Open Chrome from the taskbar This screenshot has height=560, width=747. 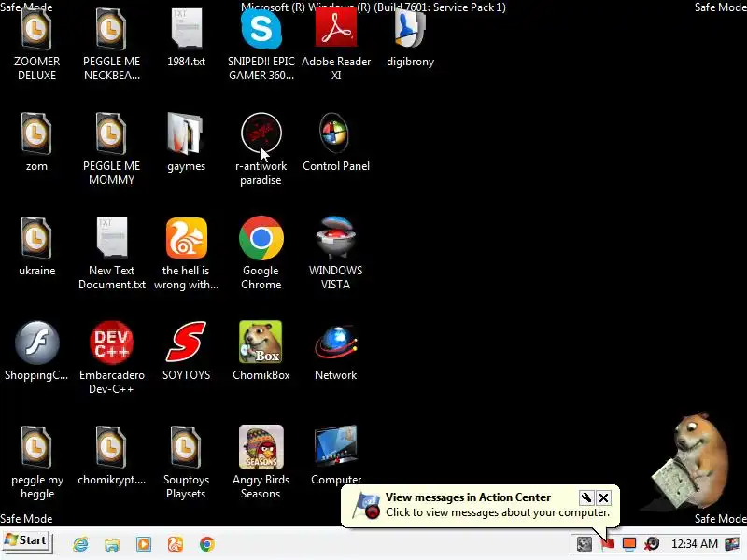click(206, 544)
